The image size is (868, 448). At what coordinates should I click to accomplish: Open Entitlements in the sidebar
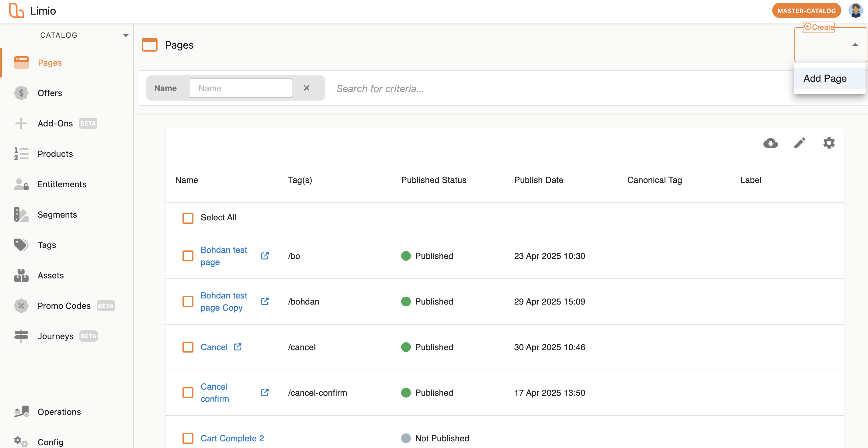(x=62, y=184)
